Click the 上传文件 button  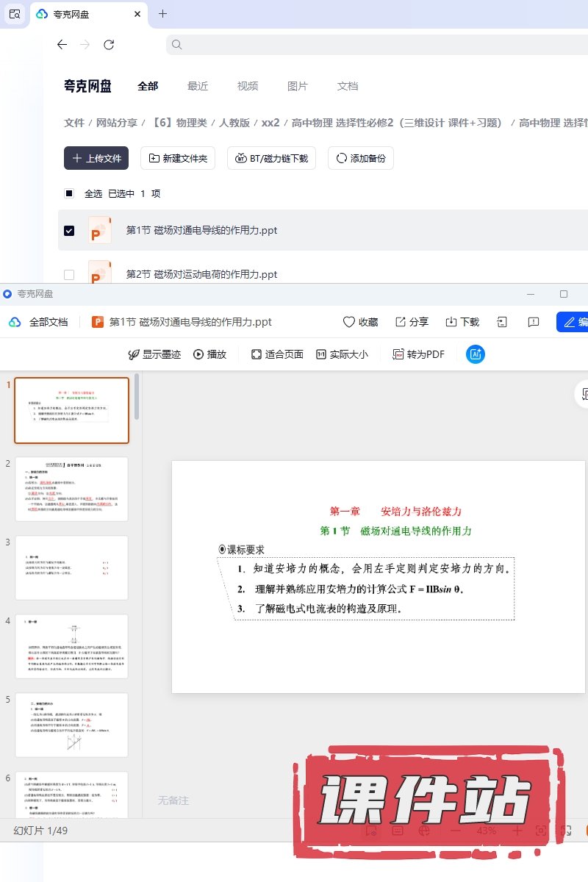[96, 158]
